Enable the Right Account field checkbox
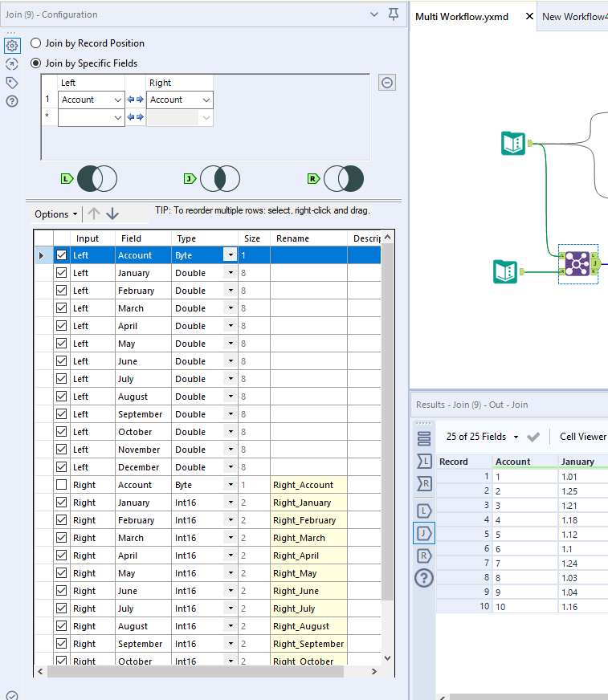The height and width of the screenshot is (700, 608). [x=62, y=485]
